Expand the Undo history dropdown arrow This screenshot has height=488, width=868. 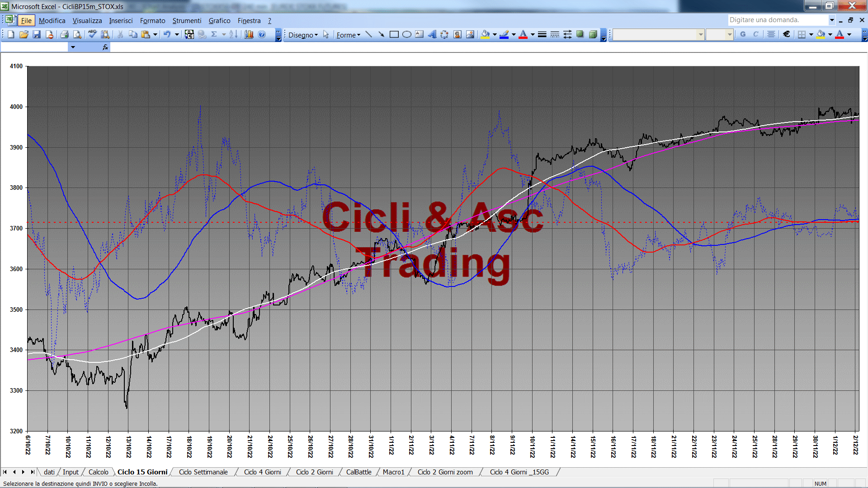177,34
